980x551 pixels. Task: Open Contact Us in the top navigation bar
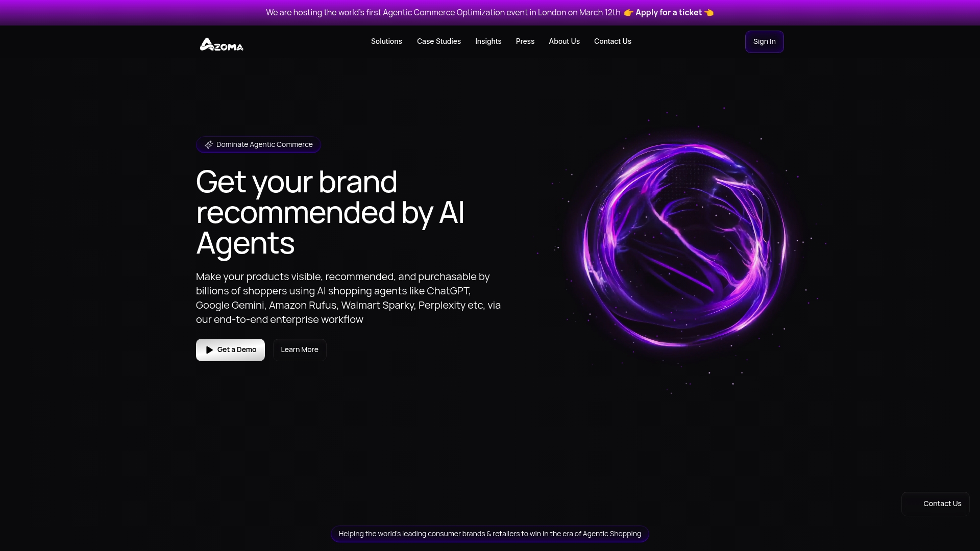(612, 41)
